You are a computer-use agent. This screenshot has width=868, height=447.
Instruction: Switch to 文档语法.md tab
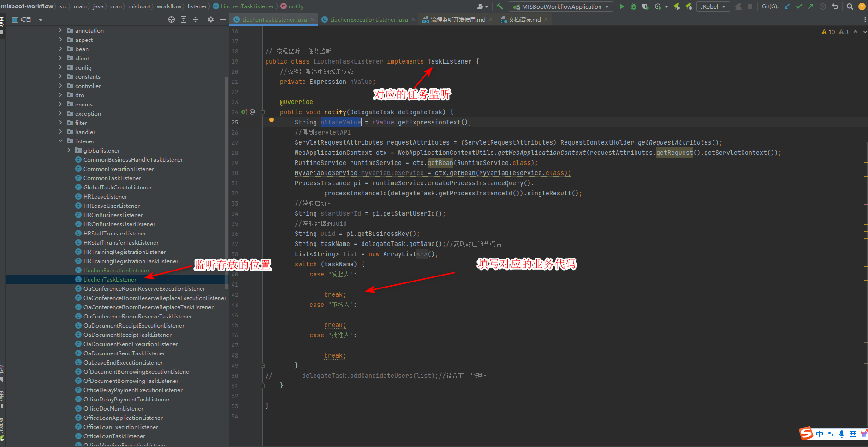(x=524, y=19)
